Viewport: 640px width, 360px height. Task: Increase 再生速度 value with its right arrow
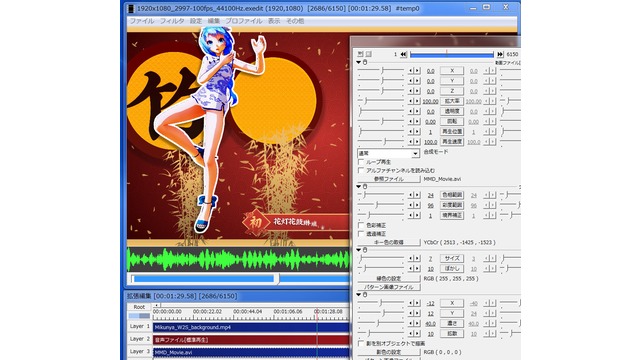pos(417,142)
